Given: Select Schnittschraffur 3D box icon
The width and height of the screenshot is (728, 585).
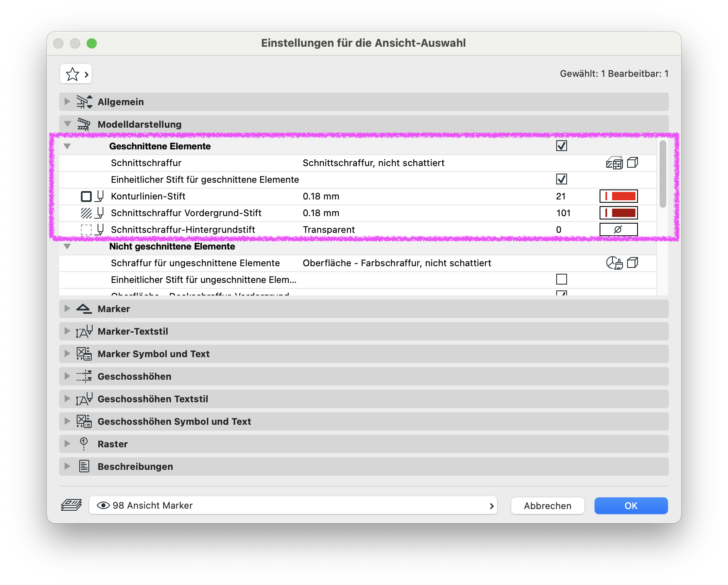Looking at the screenshot, I should (x=633, y=163).
